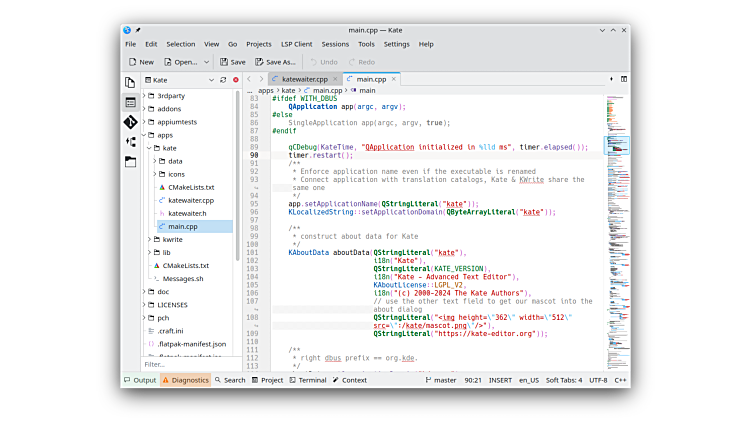Expand the 3rdparty folder
Screen dimensions: 752x423
[146, 96]
